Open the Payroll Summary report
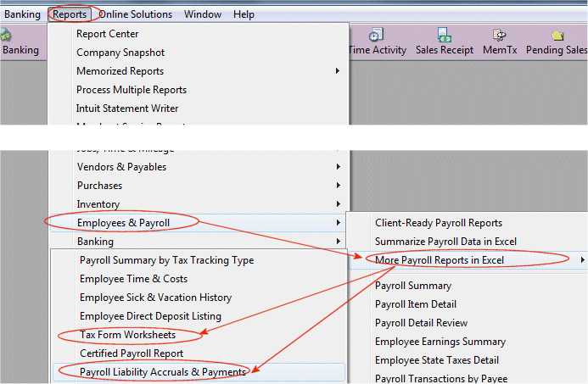The width and height of the screenshot is (588, 384). pos(413,286)
